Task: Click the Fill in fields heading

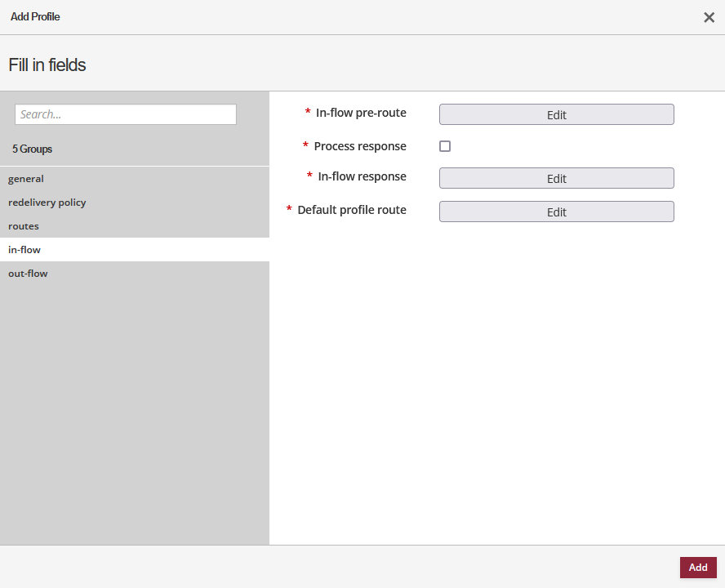Action: [46, 65]
